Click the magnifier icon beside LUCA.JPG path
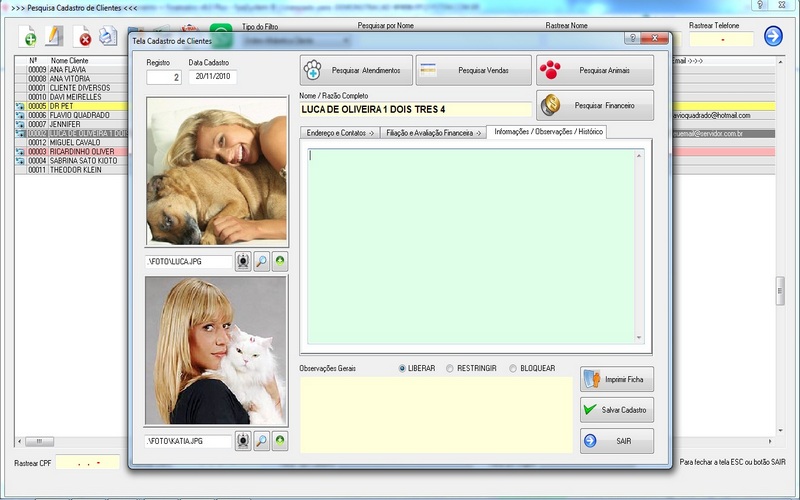Image resolution: width=800 pixels, height=500 pixels. pyautogui.click(x=262, y=261)
